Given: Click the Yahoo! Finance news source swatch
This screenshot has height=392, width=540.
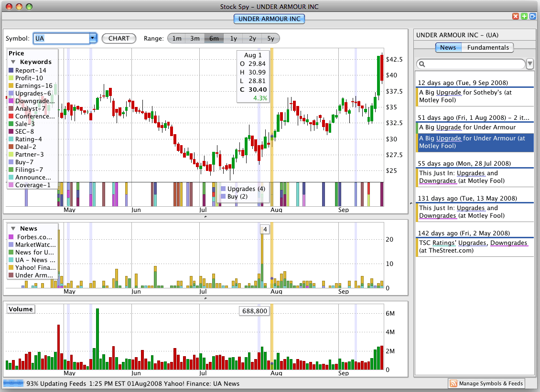Looking at the screenshot, I should (11, 267).
